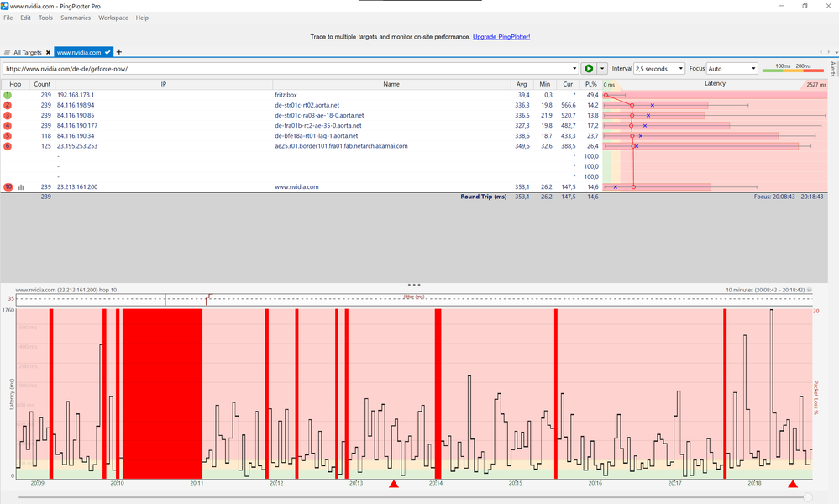The height and width of the screenshot is (504, 839).
Task: Select the red hop 6 circle
Action: [x=8, y=146]
